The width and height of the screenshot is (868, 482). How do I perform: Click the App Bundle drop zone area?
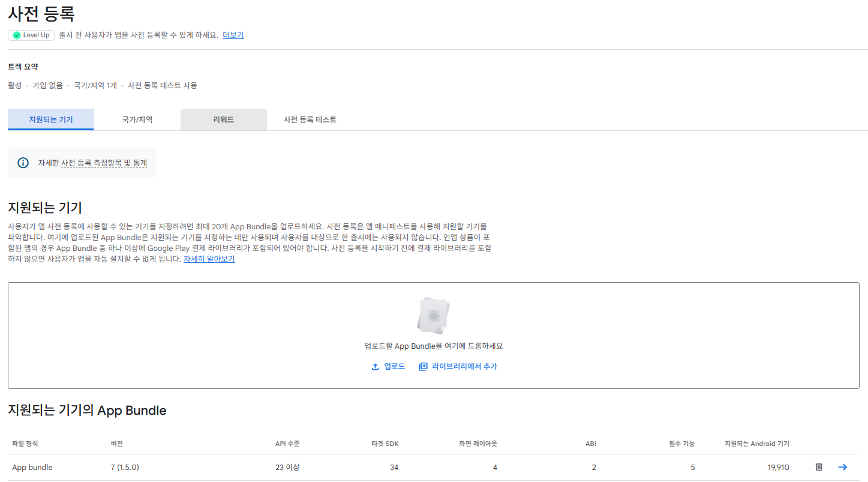434,335
